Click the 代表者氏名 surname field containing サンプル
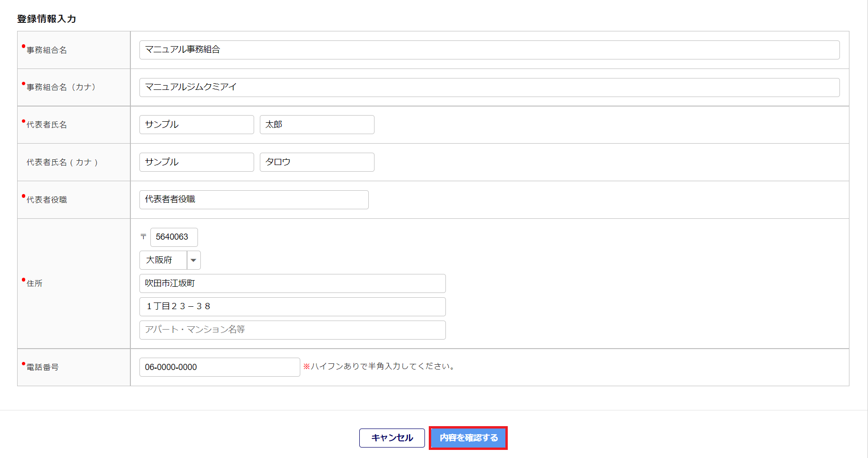Image resolution: width=868 pixels, height=458 pixels. click(x=197, y=125)
